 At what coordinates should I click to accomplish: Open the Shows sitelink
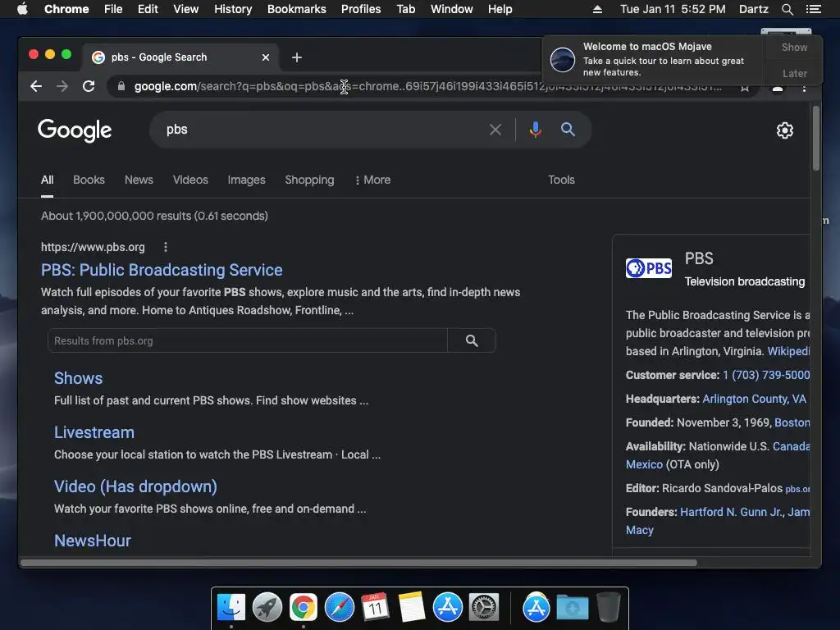pyautogui.click(x=78, y=378)
